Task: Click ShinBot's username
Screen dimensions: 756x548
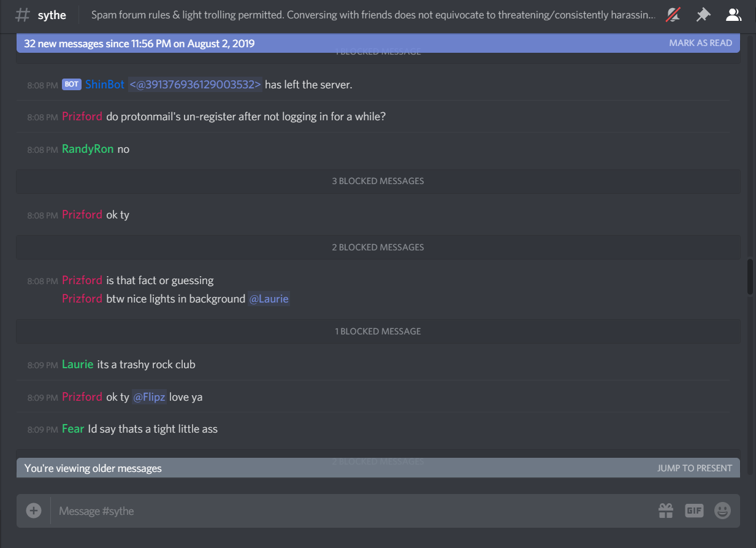Action: (x=105, y=85)
